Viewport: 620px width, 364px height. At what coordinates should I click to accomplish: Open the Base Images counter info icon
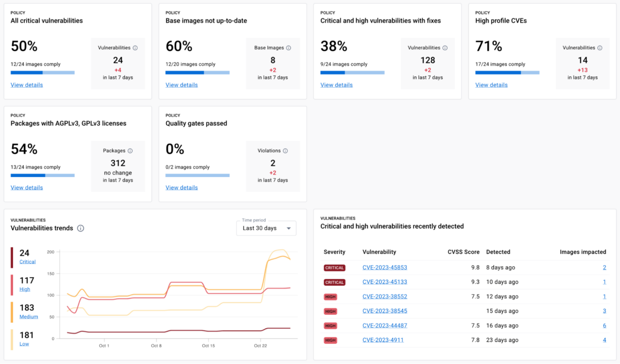(289, 47)
